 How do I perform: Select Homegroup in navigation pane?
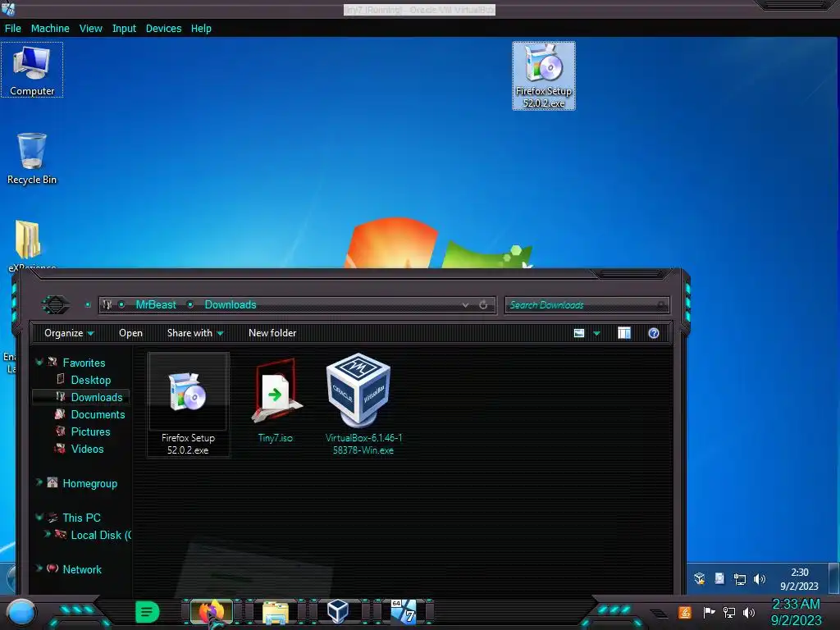(x=90, y=483)
